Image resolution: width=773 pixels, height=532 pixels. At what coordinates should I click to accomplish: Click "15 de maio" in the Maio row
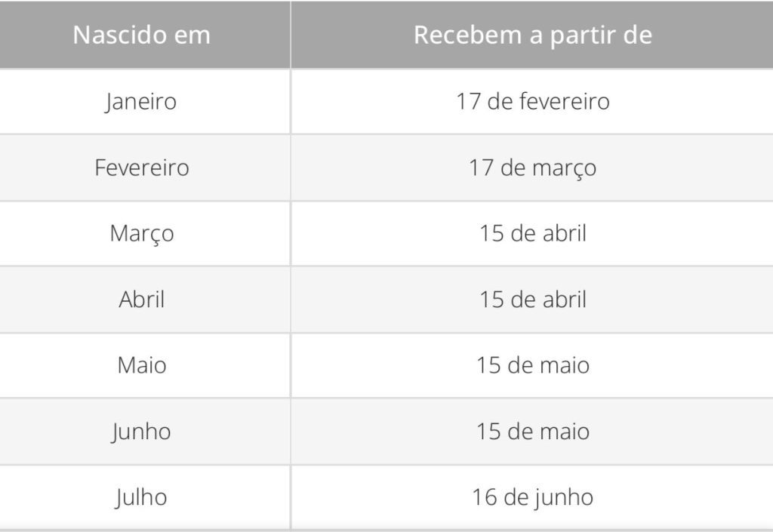coord(532,365)
